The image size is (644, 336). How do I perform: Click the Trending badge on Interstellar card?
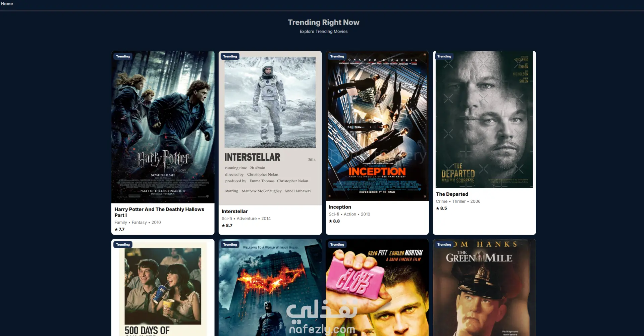[x=230, y=56]
